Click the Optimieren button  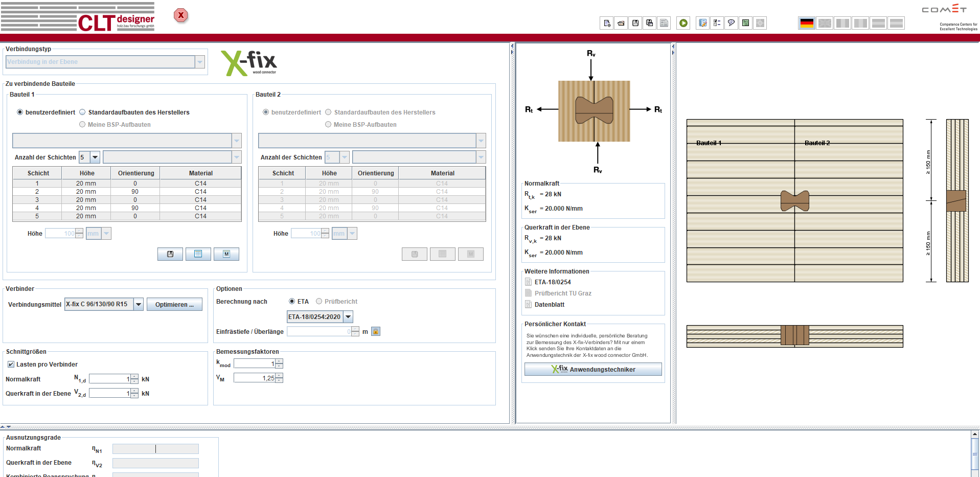point(174,305)
